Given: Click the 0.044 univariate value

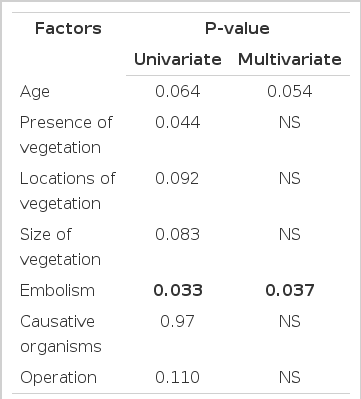Looking at the screenshot, I should (x=178, y=122).
